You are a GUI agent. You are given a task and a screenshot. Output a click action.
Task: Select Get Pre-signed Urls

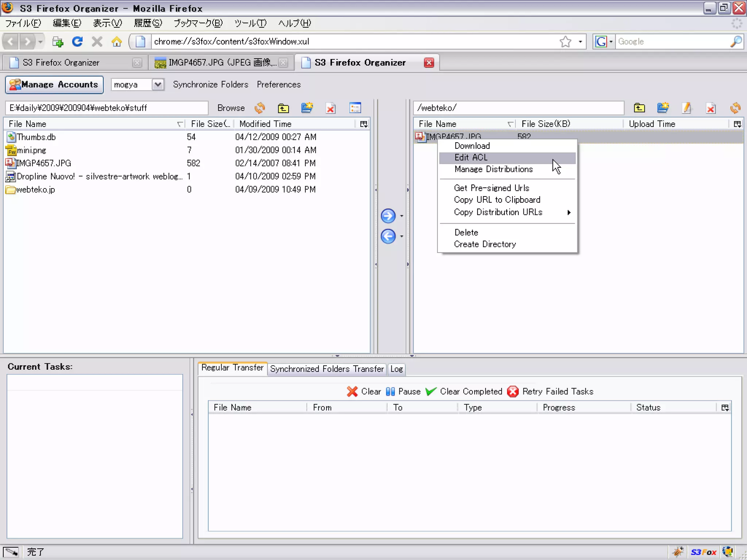508,188
